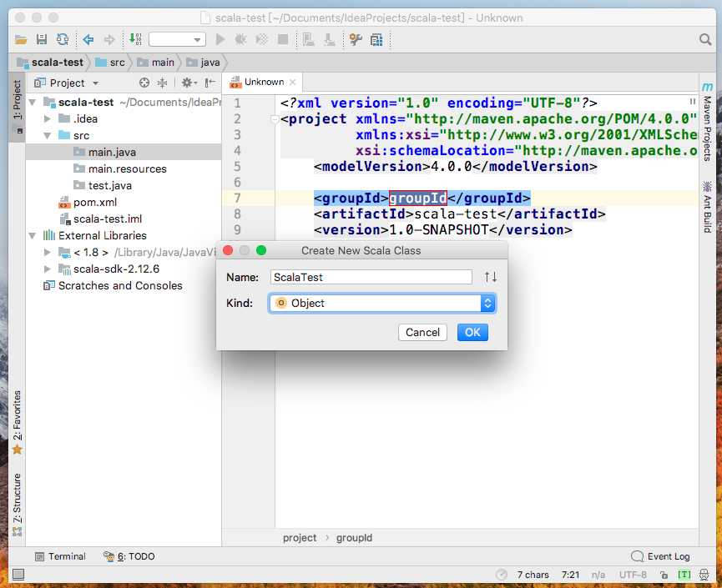Click the Save All floppy icon

tap(42, 39)
